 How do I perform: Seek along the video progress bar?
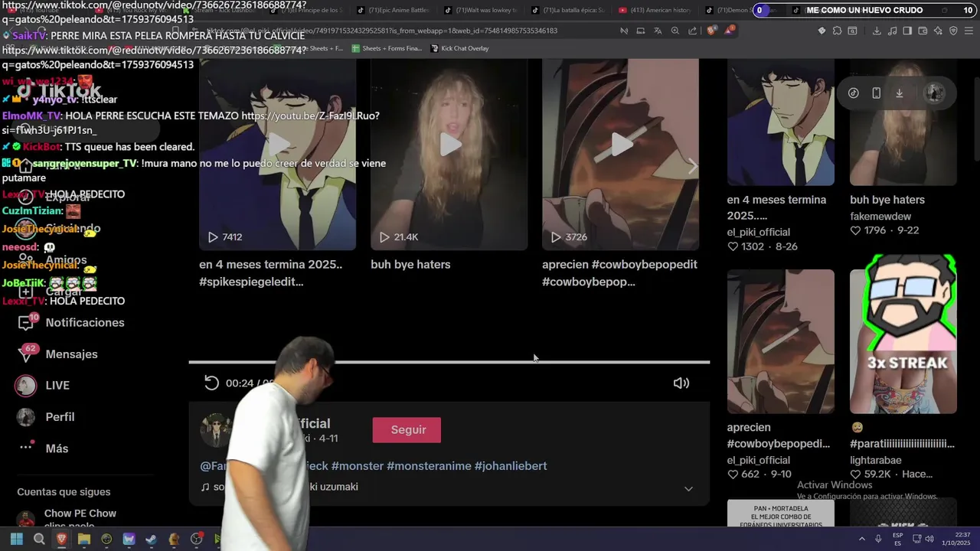(x=449, y=362)
